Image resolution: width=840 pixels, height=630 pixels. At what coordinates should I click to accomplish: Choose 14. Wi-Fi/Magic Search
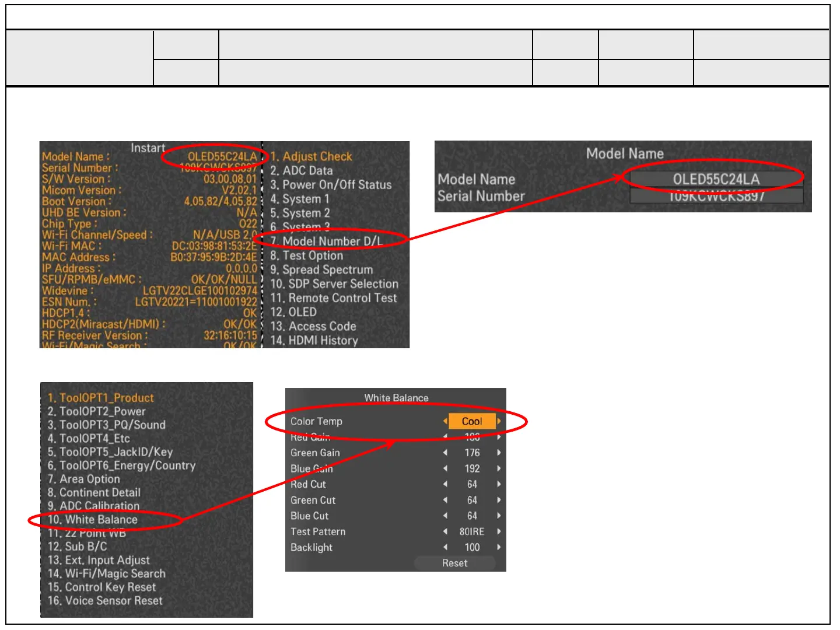[x=106, y=573]
